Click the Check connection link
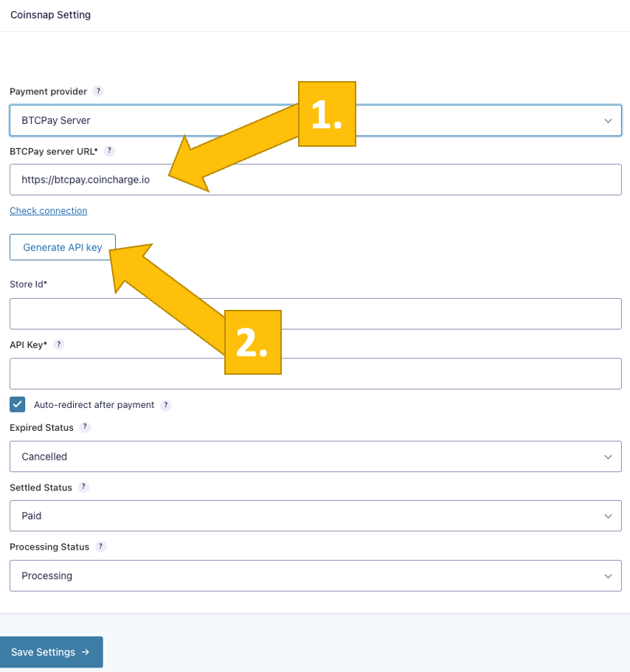 (x=49, y=211)
